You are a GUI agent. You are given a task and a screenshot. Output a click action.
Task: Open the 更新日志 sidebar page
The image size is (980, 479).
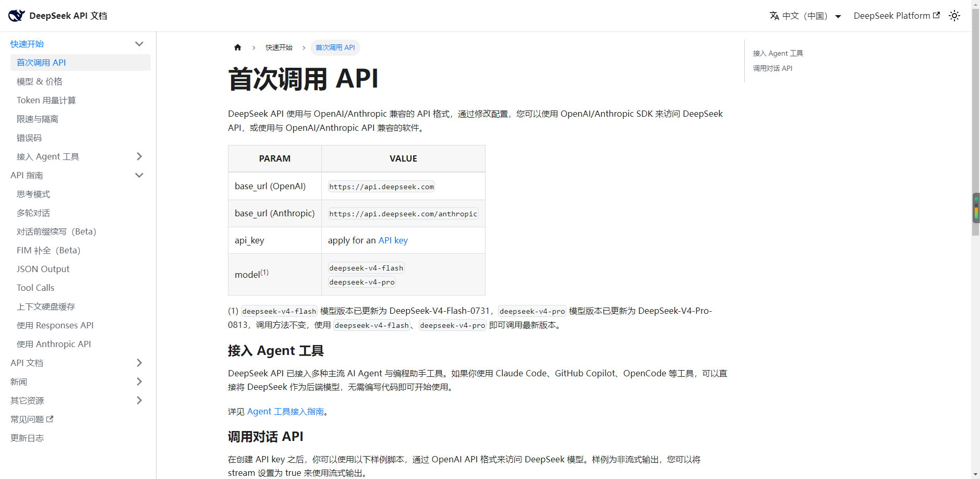(27, 438)
